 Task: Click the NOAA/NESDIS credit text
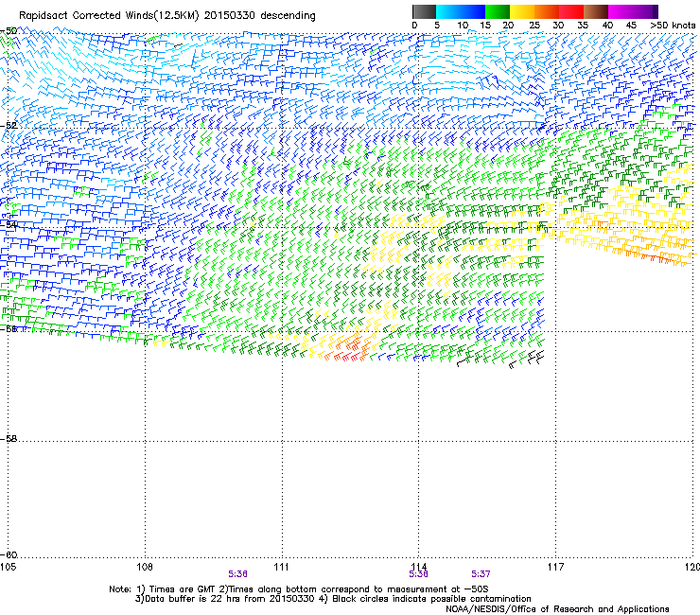coord(557,609)
